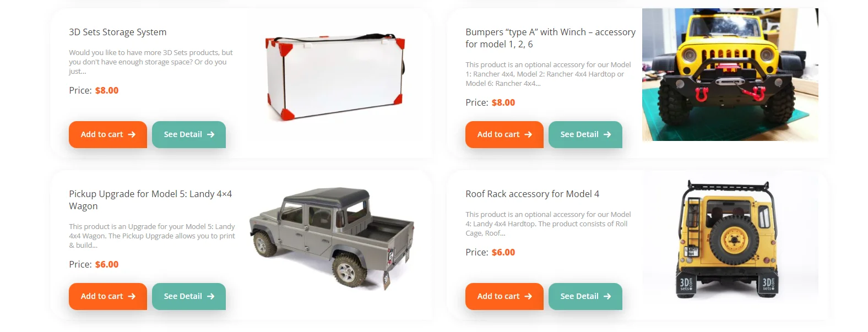This screenshot has width=868, height=332.
Task: Click arrow icon on Storage System See Detail
Action: [x=211, y=134]
